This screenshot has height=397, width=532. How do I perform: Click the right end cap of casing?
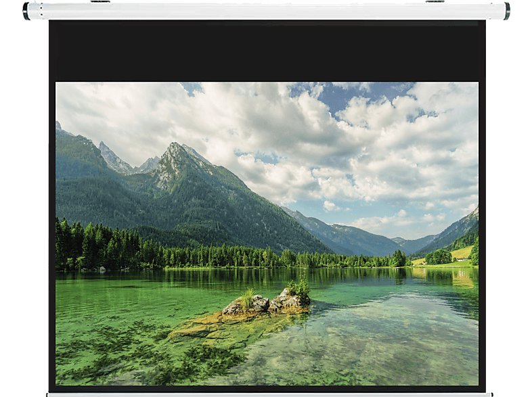506,11
